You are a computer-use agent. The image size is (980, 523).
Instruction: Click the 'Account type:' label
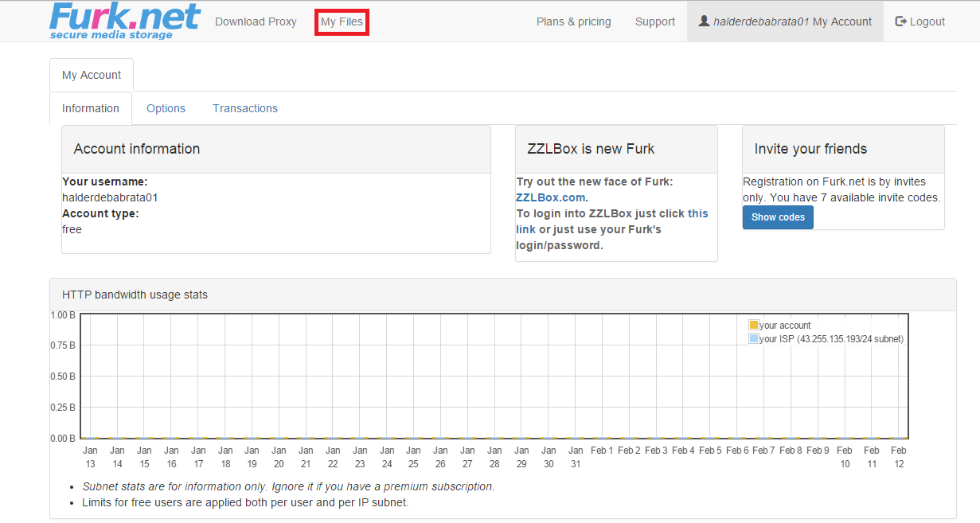(100, 213)
